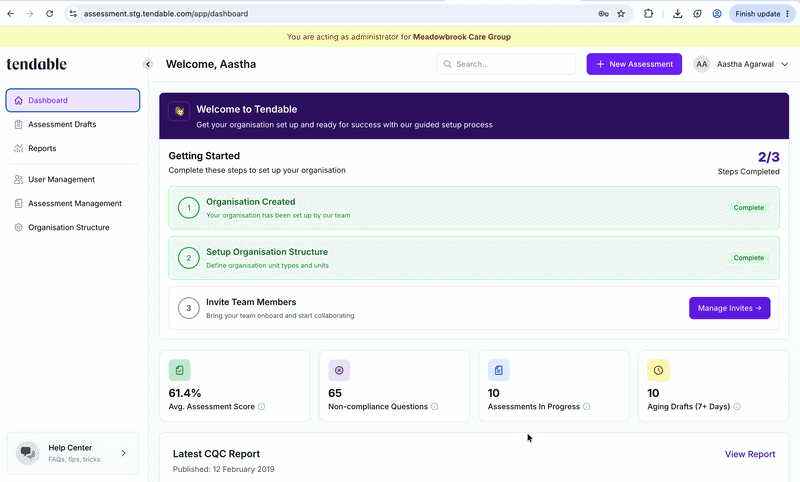
Task: Click the Welcome to Tendable banner icon
Action: [x=179, y=111]
